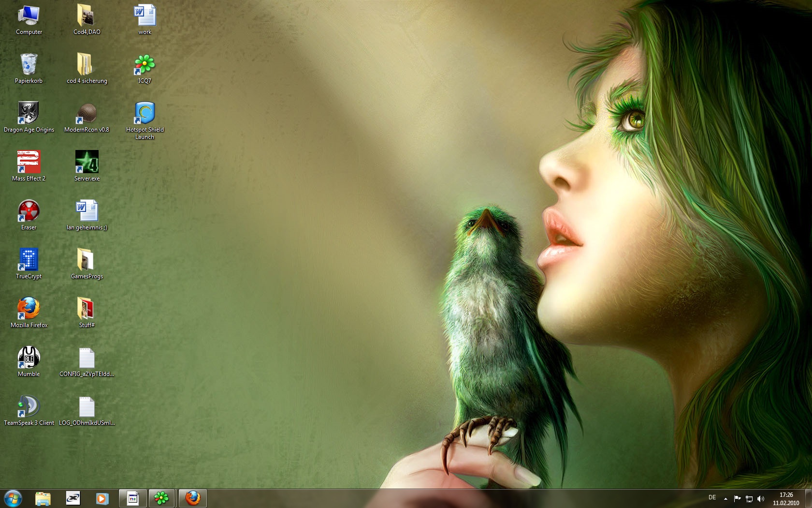Select the Stuff# folder icon
The image size is (812, 508).
(87, 313)
